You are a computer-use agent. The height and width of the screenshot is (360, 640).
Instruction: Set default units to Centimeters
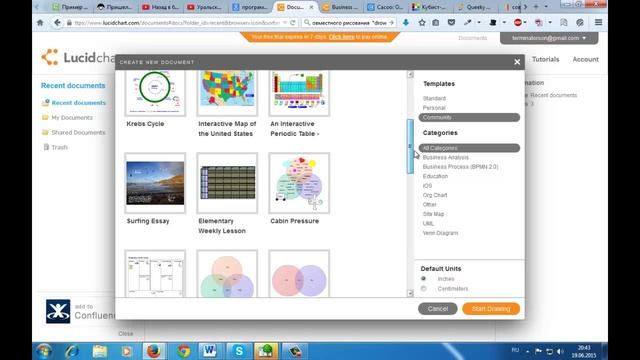(424, 289)
